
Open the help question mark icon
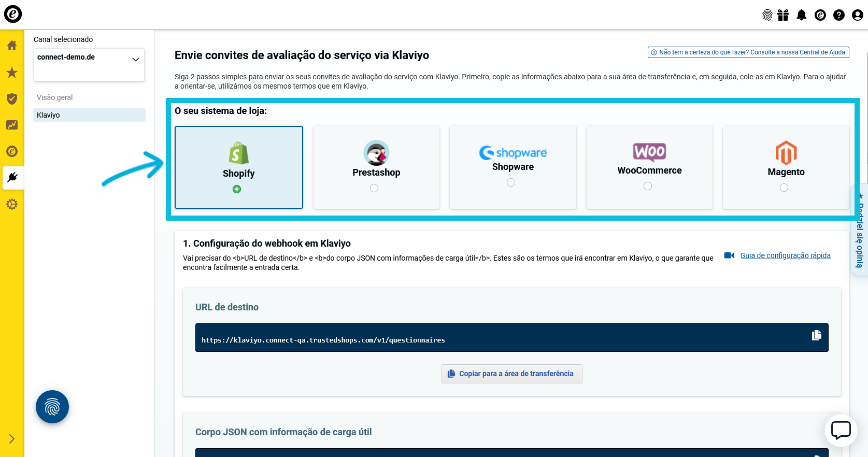pos(839,15)
